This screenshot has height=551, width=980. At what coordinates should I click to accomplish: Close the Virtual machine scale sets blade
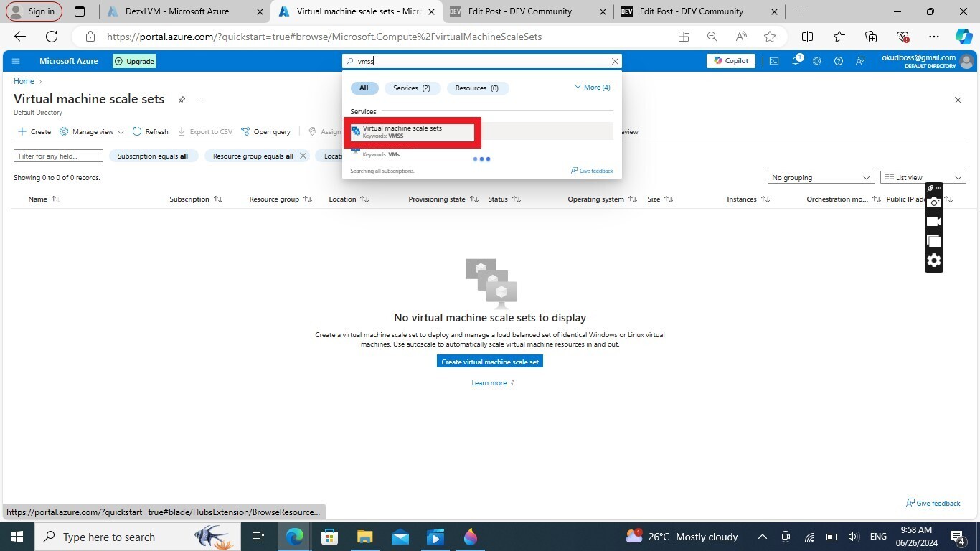958,100
